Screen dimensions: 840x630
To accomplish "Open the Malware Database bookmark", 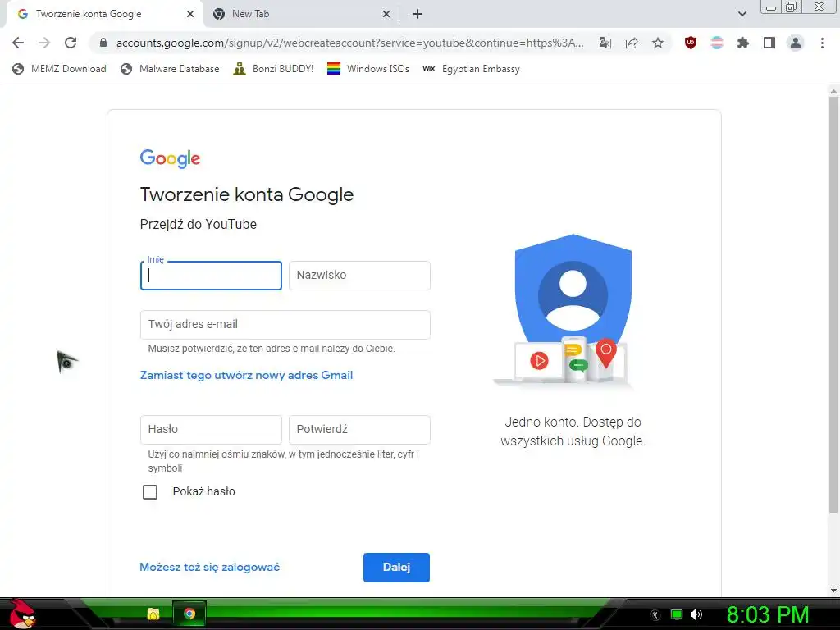I will point(171,69).
